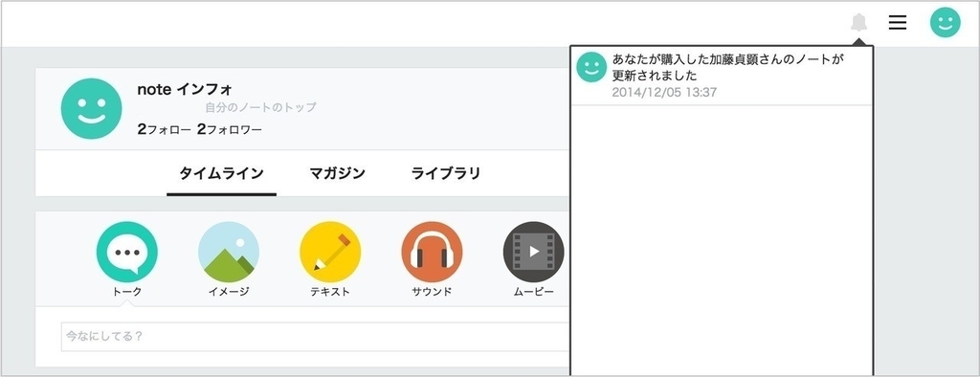Switch to the タイムライン tab
This screenshot has height=377, width=980.
221,174
